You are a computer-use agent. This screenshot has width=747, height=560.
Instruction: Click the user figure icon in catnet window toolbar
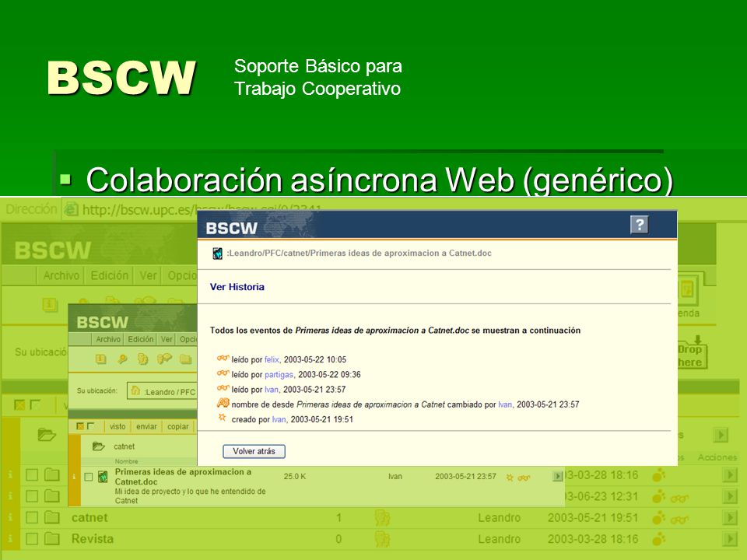pos(142,359)
